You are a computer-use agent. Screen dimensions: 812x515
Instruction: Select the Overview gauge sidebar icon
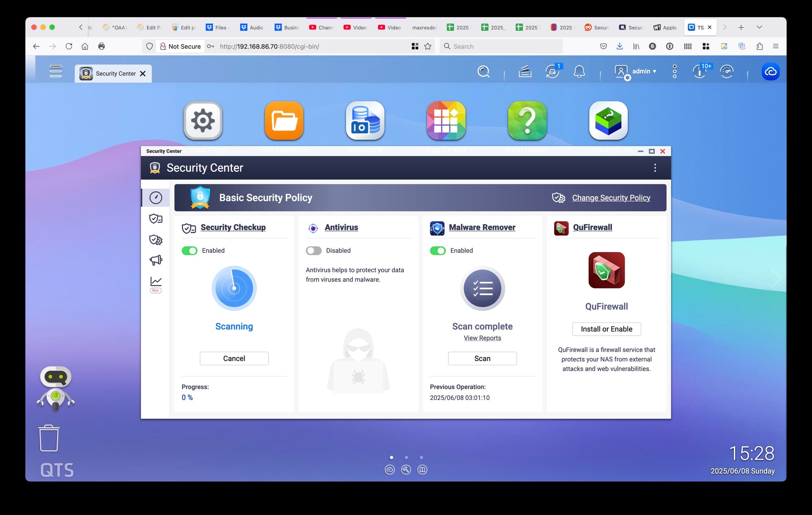(x=156, y=197)
